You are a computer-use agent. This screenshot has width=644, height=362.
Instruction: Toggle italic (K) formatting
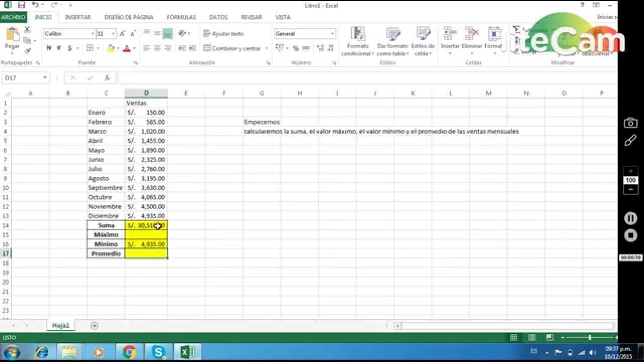[59, 48]
